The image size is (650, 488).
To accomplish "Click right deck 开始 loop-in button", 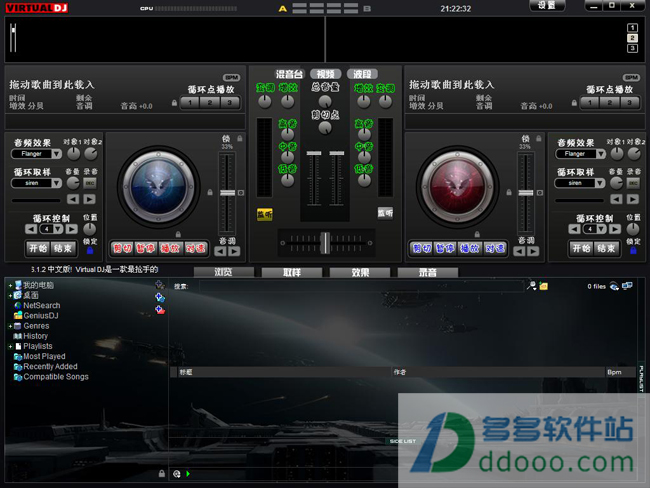I will (x=582, y=248).
